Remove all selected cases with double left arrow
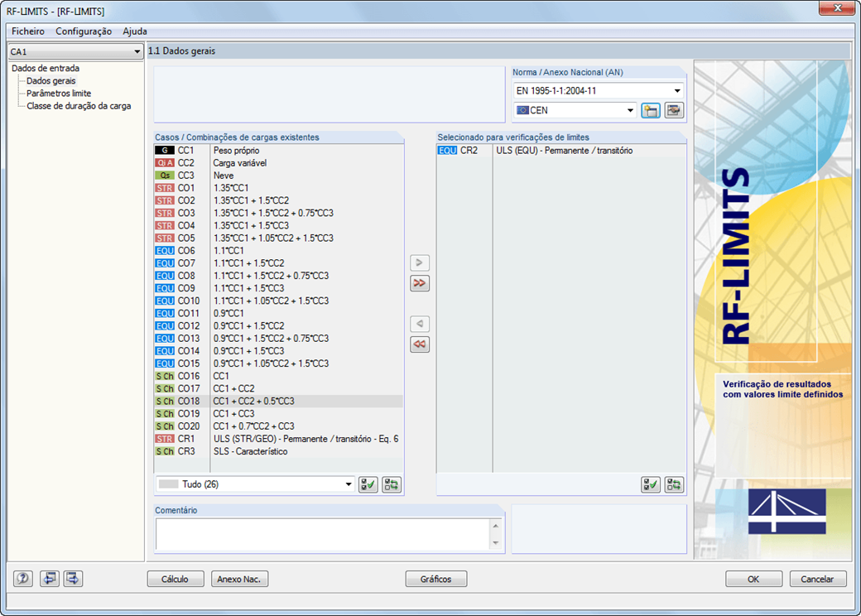This screenshot has height=616, width=861. point(420,344)
